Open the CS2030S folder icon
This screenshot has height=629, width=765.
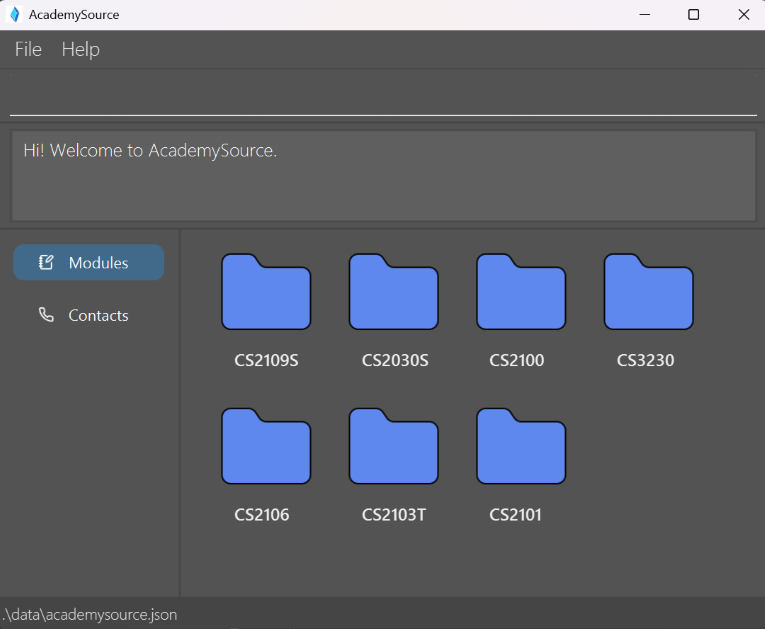393,292
